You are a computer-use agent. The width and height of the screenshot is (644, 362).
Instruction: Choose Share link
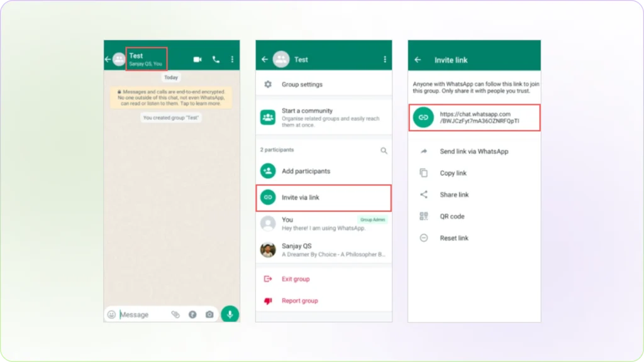tap(474, 195)
